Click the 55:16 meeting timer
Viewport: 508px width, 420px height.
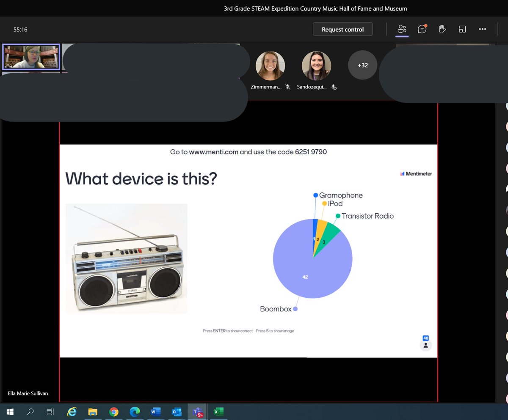point(20,30)
